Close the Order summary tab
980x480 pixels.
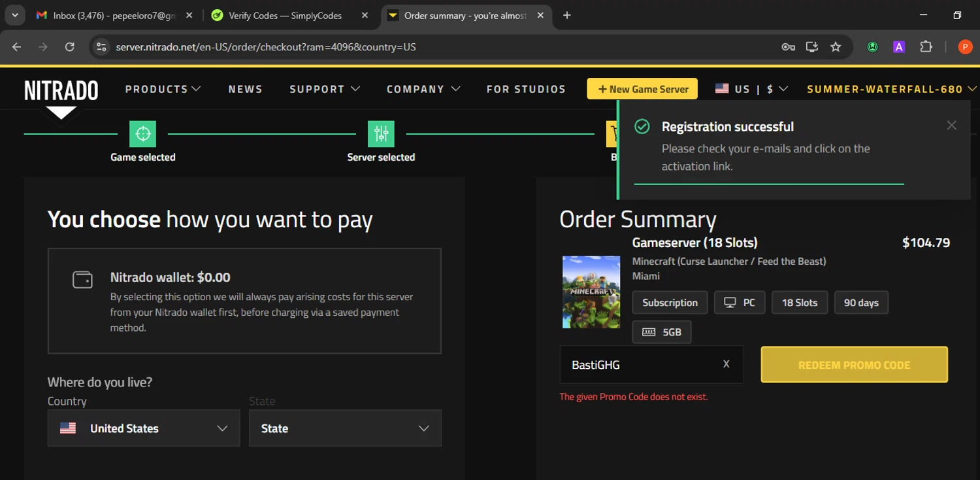[540, 15]
